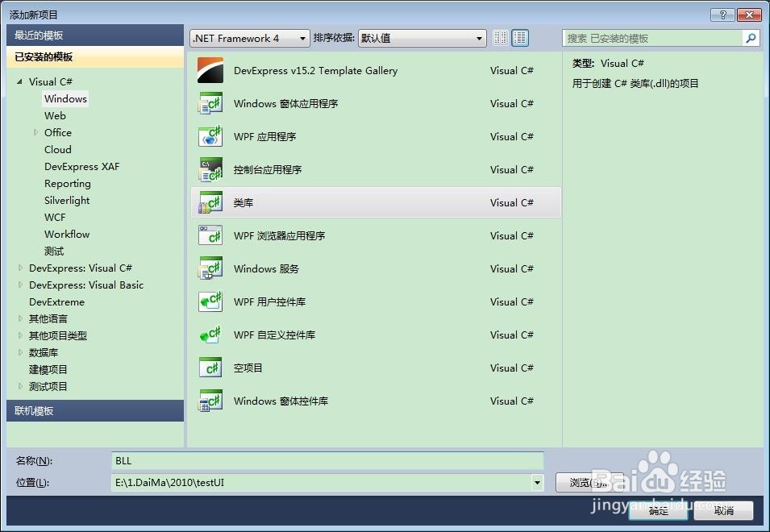The width and height of the screenshot is (770, 532).
Task: Select Windows under Visual C#
Action: pyautogui.click(x=65, y=98)
